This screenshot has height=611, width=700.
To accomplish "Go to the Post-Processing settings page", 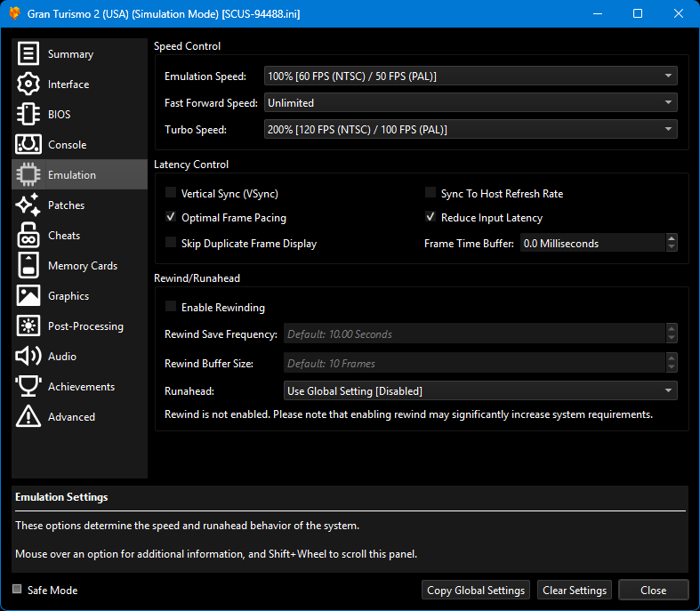I will coord(85,326).
